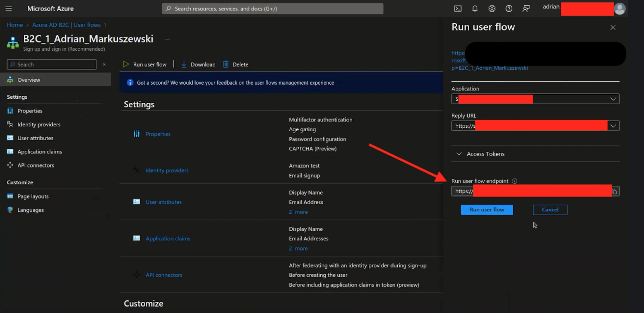Open User attributes link in Settings

coord(163,202)
